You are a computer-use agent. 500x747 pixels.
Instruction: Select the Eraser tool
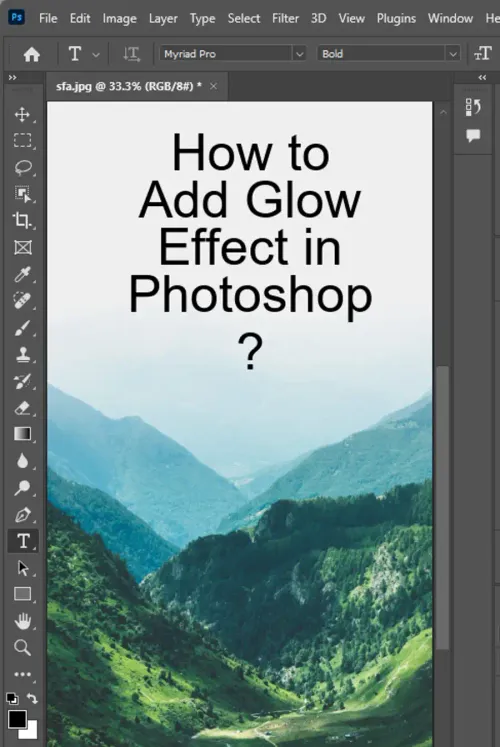[x=22, y=408]
